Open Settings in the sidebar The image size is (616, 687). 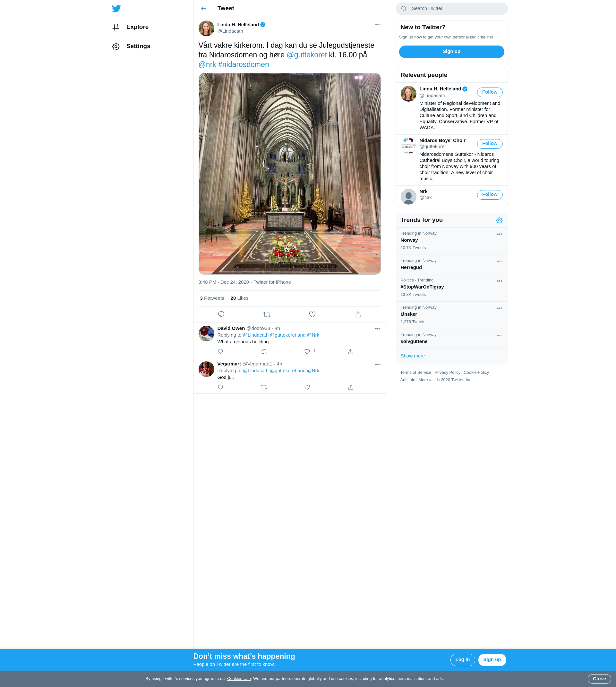[138, 46]
